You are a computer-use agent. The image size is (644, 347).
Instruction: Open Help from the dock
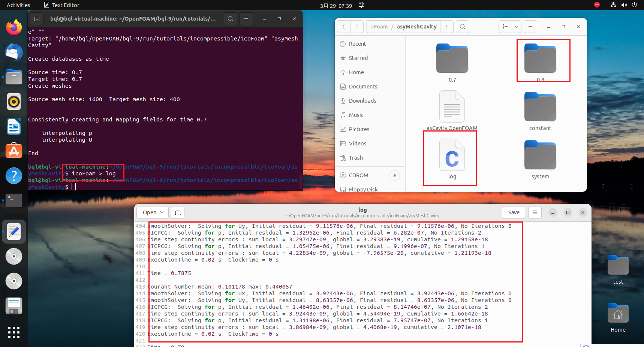click(x=14, y=176)
